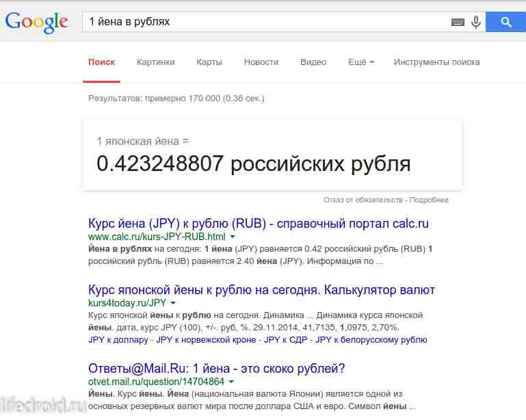Switch to the Карты tab
The height and width of the screenshot is (420, 526).
(209, 62)
